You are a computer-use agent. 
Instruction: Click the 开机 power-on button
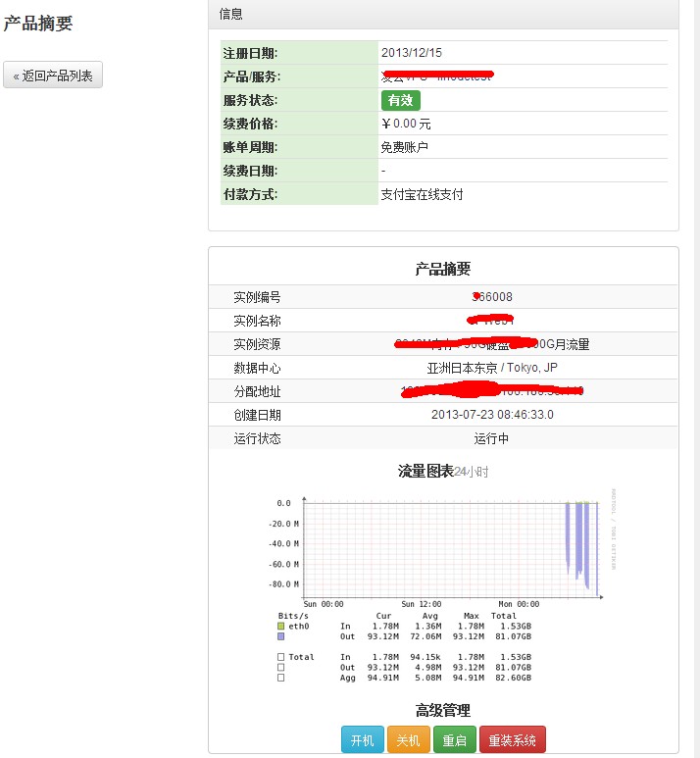[x=363, y=740]
